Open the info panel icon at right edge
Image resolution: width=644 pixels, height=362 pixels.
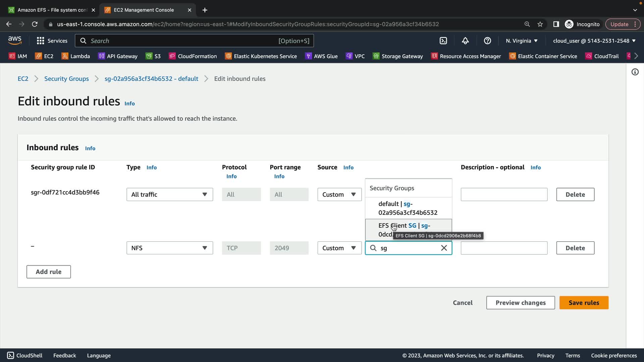click(635, 72)
